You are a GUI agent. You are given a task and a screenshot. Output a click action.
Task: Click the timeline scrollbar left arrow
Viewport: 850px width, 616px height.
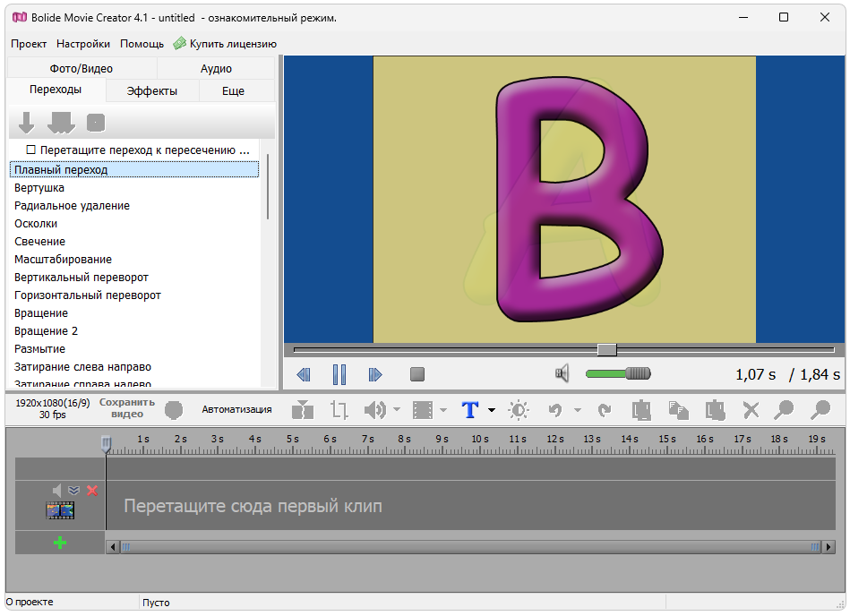113,547
